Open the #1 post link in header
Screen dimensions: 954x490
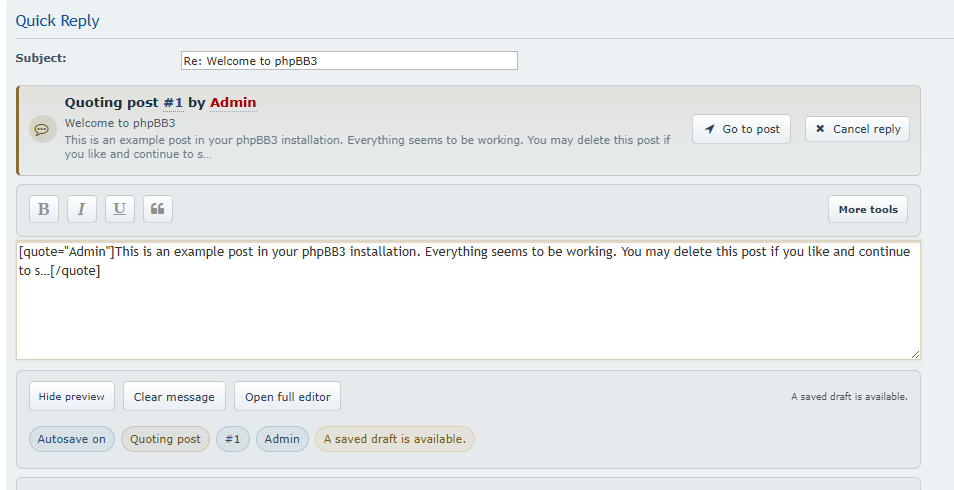173,102
